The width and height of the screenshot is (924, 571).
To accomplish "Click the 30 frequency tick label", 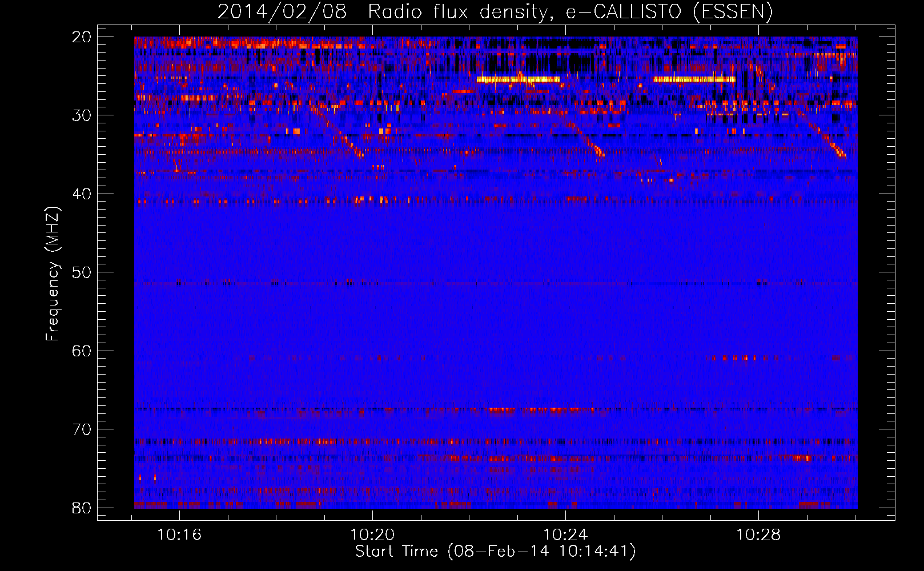I will pos(82,115).
